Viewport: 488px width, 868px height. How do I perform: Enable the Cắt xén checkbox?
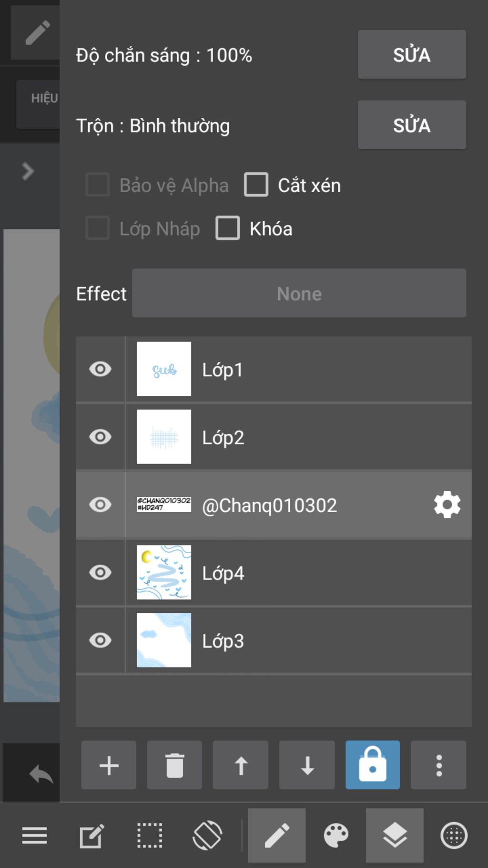click(x=256, y=185)
